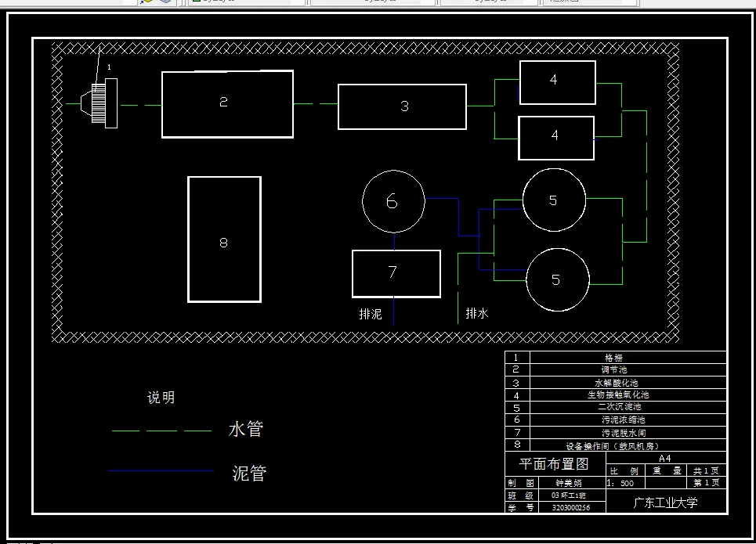Image resolution: width=756 pixels, height=544 pixels.
Task: Select the lower circle labeled 5
Action: click(558, 280)
